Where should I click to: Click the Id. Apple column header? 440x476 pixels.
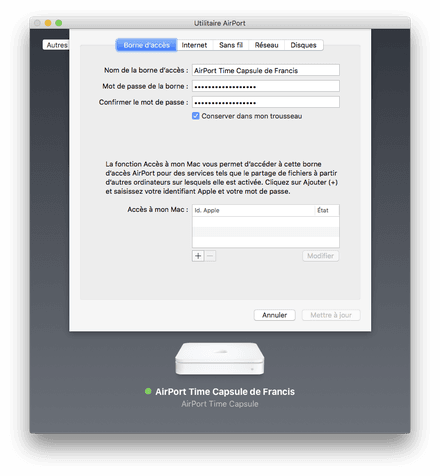click(x=253, y=210)
